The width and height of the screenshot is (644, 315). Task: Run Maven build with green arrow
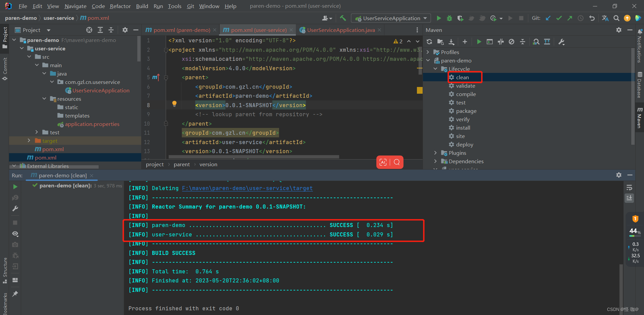[479, 42]
